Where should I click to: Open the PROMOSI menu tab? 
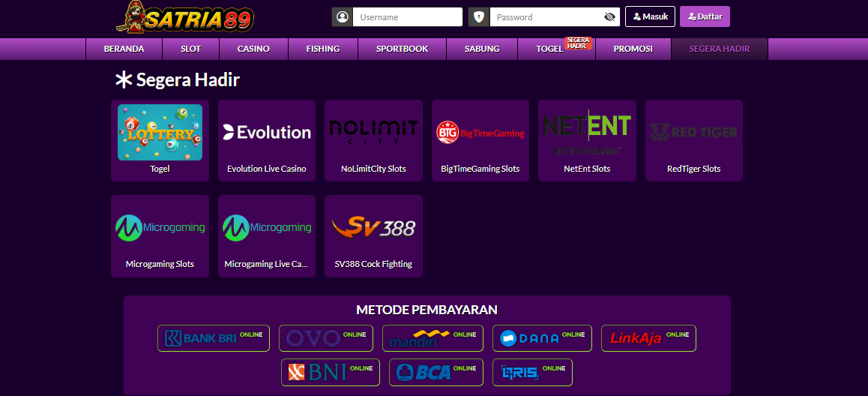(x=633, y=49)
